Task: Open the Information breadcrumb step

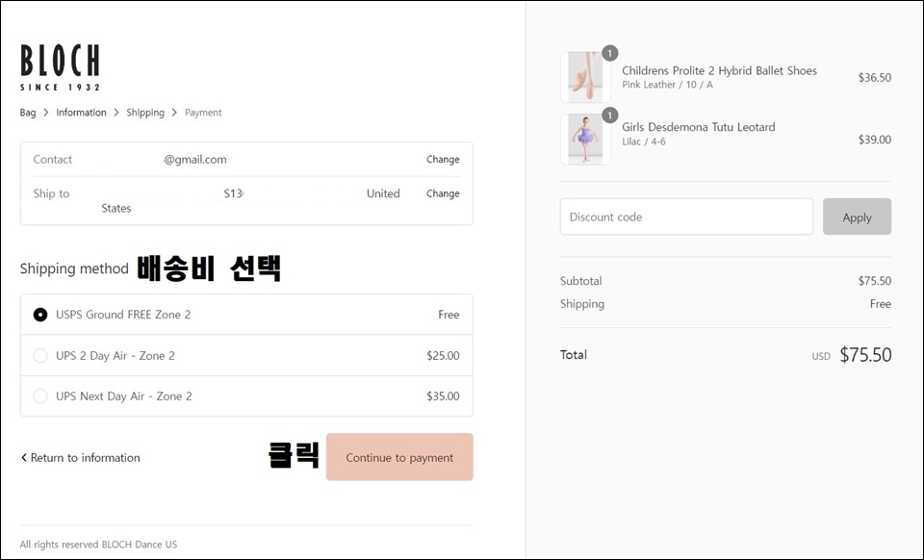Action: (x=81, y=113)
